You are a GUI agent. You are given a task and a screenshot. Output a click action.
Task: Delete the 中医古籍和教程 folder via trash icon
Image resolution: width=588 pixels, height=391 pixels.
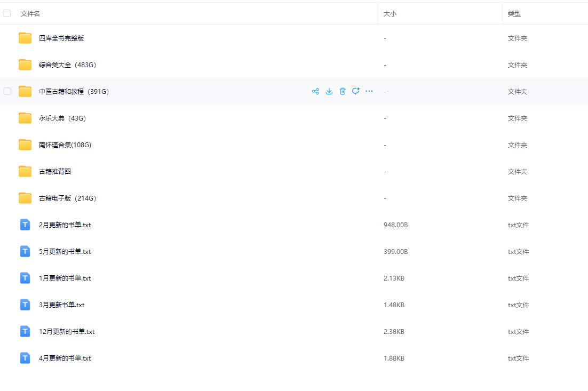(343, 91)
